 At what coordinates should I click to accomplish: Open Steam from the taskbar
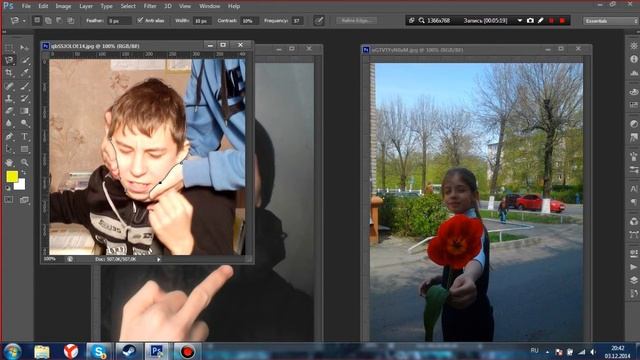(129, 351)
